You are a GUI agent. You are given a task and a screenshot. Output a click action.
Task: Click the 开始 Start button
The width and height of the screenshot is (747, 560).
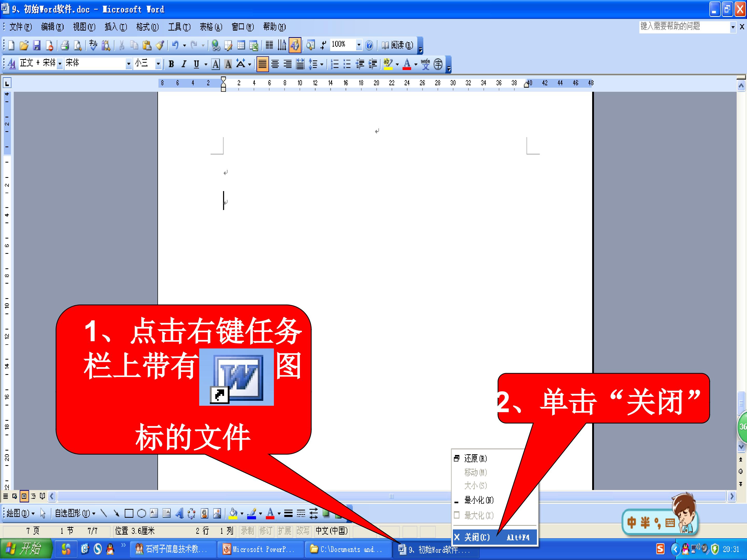[x=26, y=549]
